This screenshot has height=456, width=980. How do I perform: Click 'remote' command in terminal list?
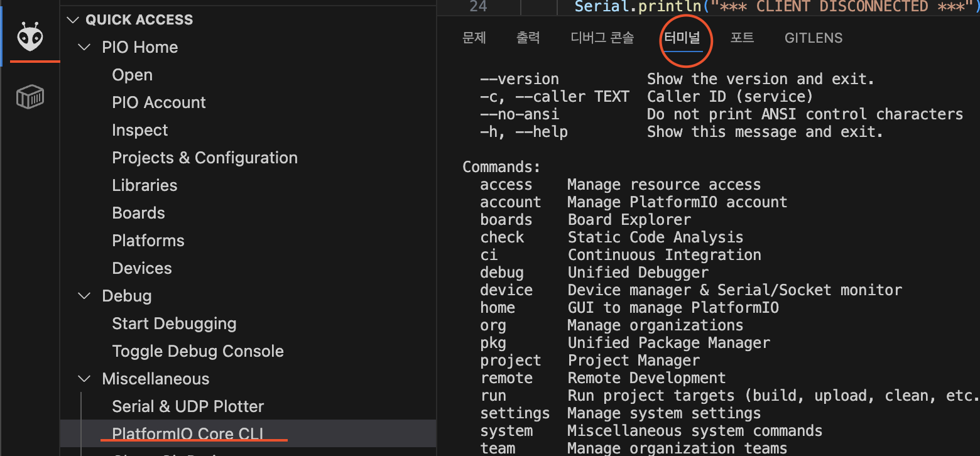[x=506, y=378]
